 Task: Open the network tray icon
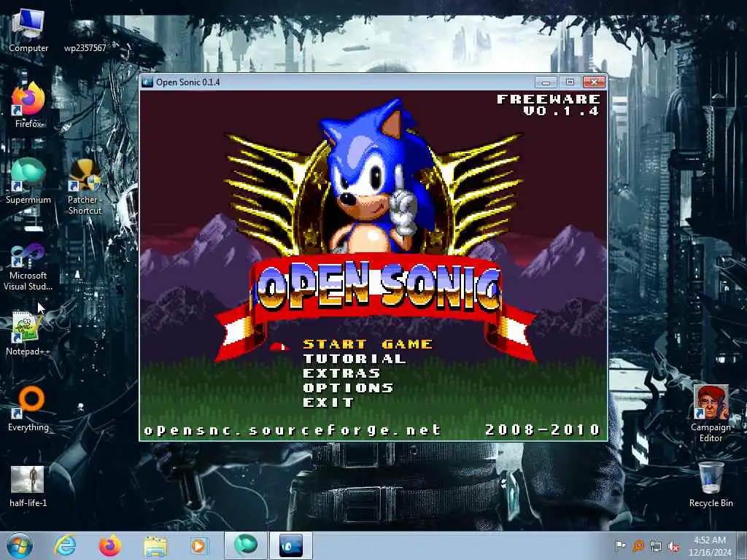tap(656, 546)
